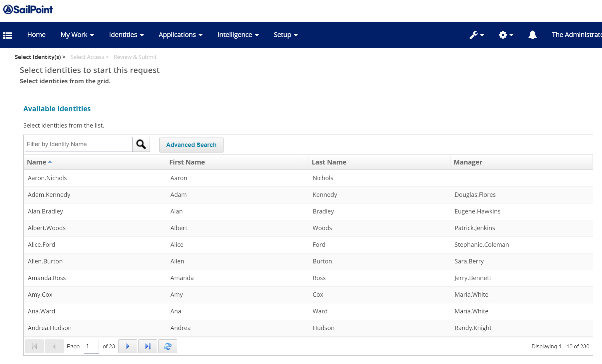Viewport: 602px width, 364px height.
Task: Expand the Applications dropdown menu
Action: 181,35
